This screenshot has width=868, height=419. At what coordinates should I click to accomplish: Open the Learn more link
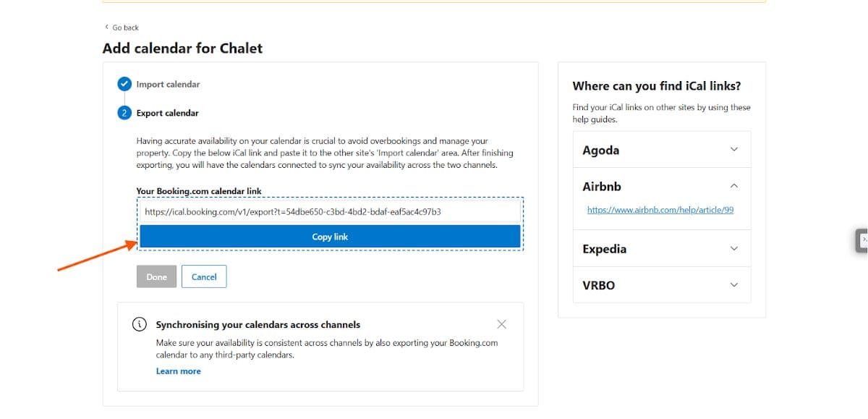tap(179, 371)
